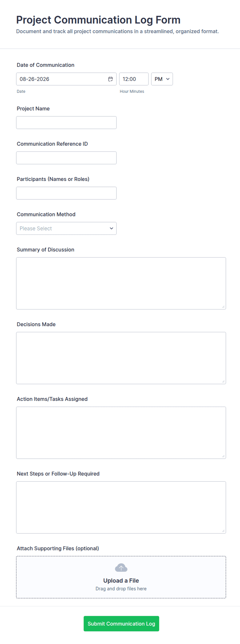Click the Hour Minutes time field
The width and height of the screenshot is (240, 644).
[134, 79]
